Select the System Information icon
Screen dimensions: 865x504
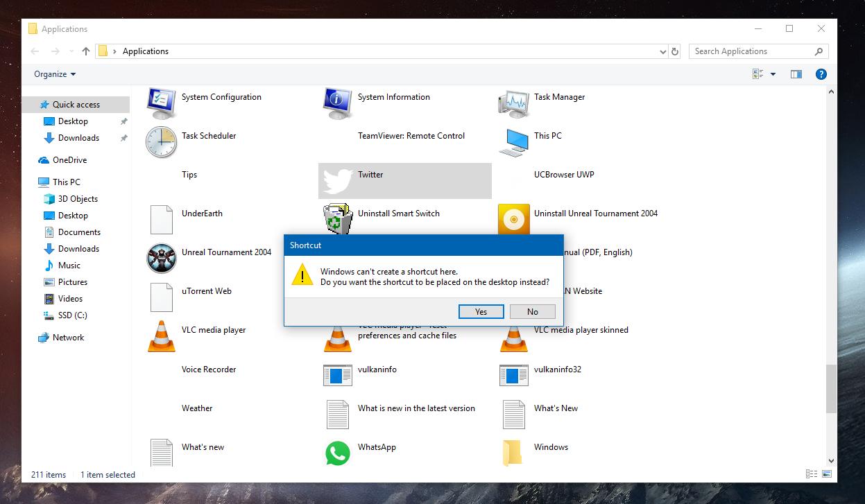[337, 104]
